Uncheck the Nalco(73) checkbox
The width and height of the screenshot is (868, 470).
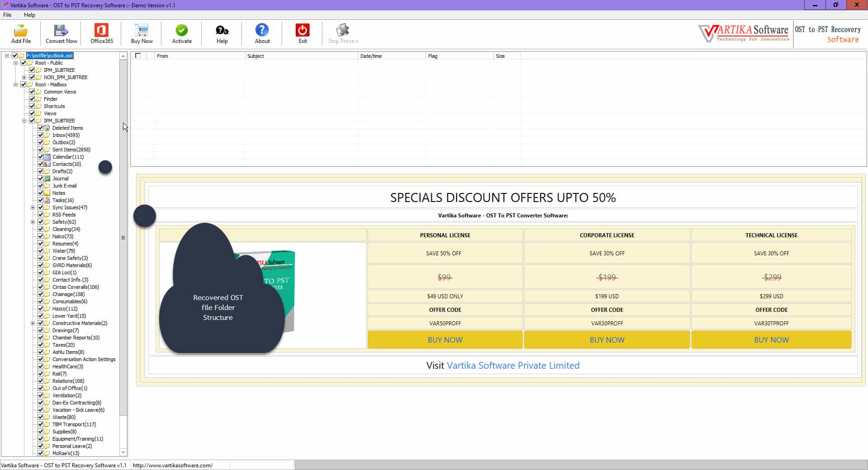pyautogui.click(x=40, y=236)
